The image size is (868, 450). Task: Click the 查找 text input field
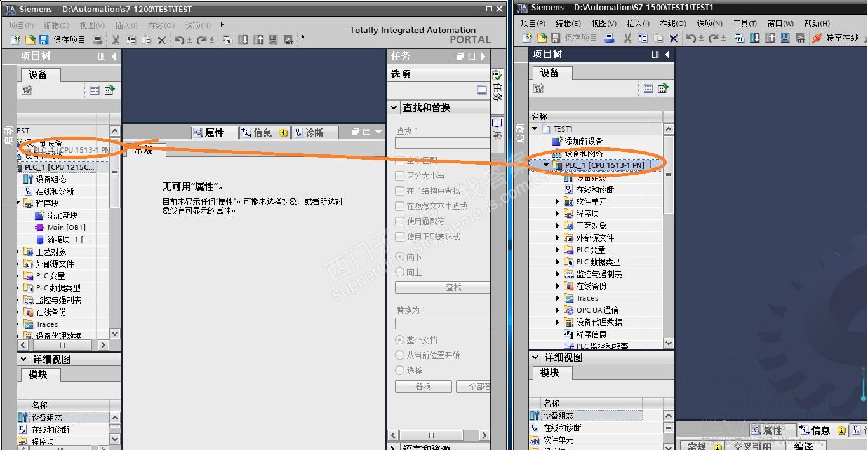(443, 144)
